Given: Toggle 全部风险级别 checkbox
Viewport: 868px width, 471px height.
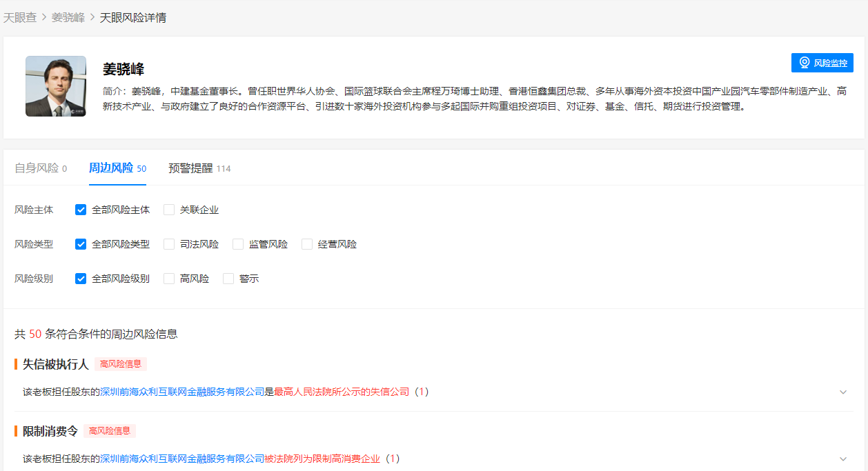Looking at the screenshot, I should (81, 279).
